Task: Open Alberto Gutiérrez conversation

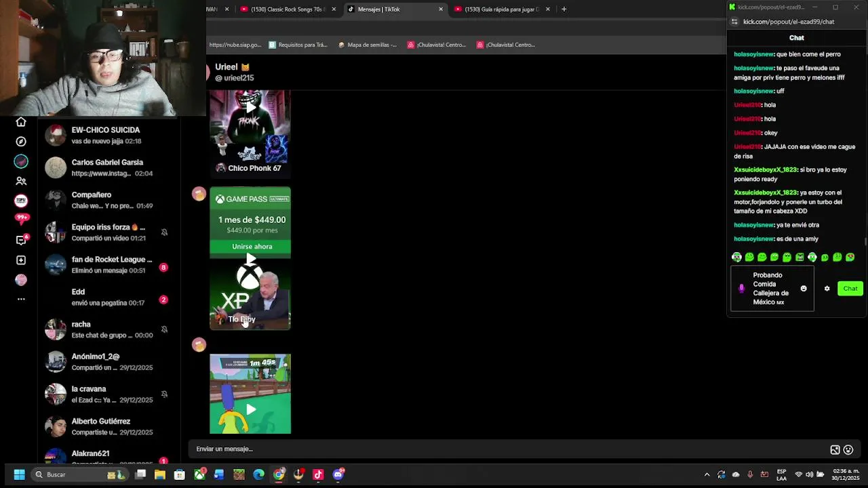Action: point(108,426)
